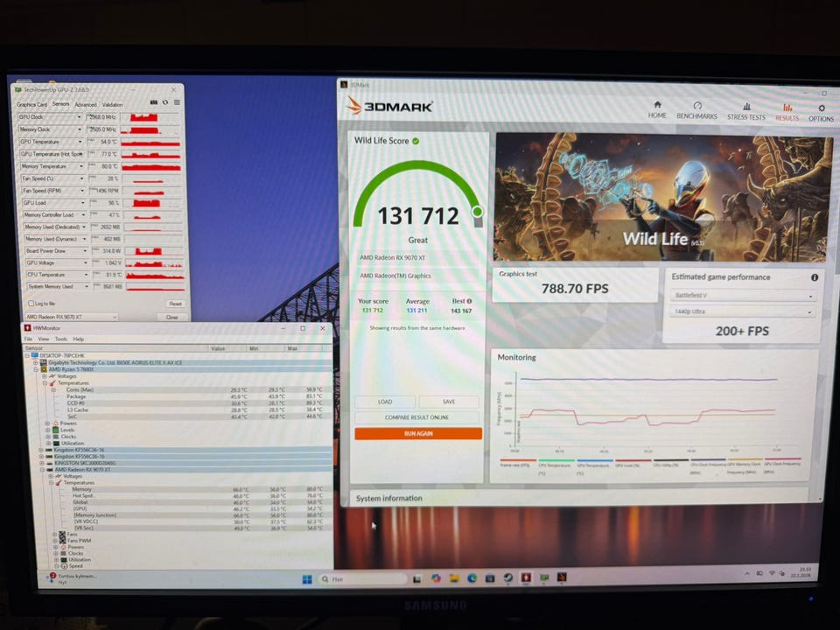Open GPU Clock sensor dropdown in GPU-Z
Image resolution: width=840 pixels, height=630 pixels.
click(x=80, y=116)
